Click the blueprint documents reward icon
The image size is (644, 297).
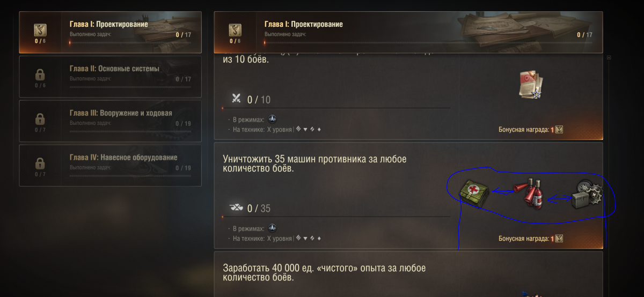click(530, 85)
